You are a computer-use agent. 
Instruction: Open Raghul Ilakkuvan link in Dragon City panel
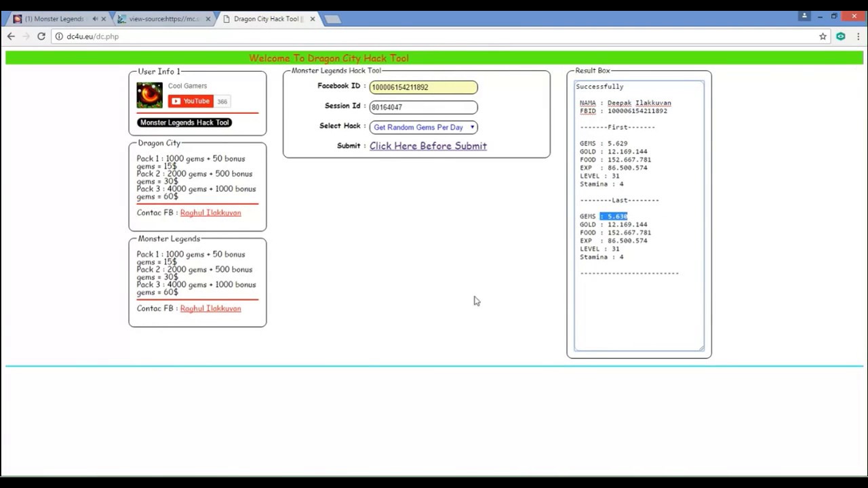coord(210,213)
